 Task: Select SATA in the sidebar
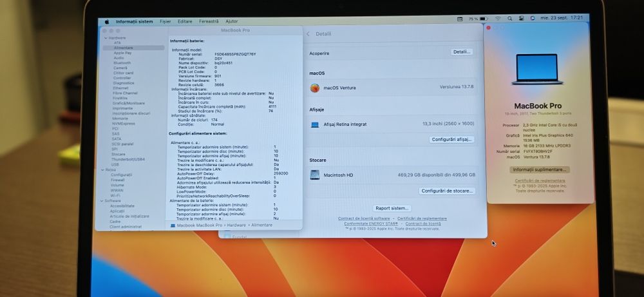[x=116, y=139]
